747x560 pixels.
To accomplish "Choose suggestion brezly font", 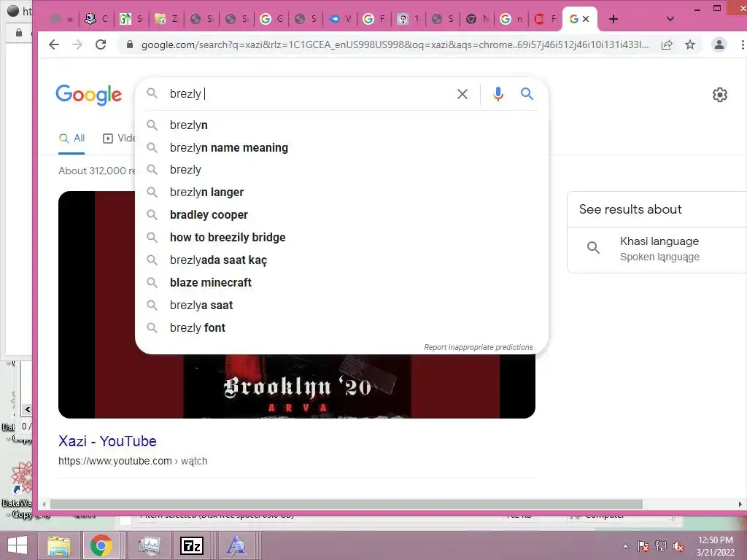I will [341, 327].
